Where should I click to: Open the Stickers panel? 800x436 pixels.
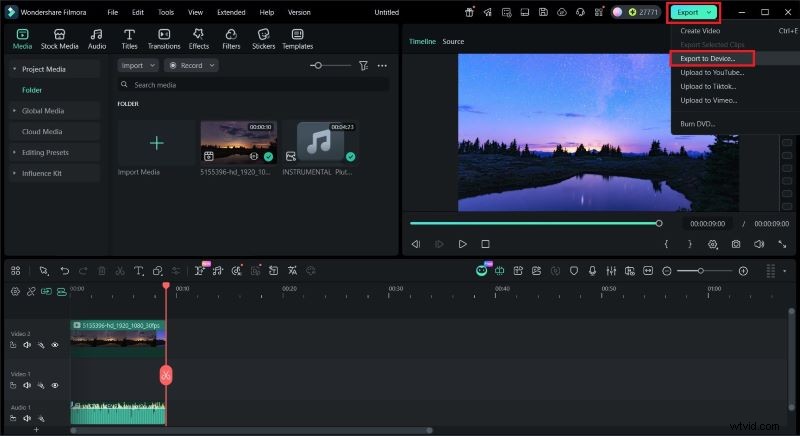[263, 39]
